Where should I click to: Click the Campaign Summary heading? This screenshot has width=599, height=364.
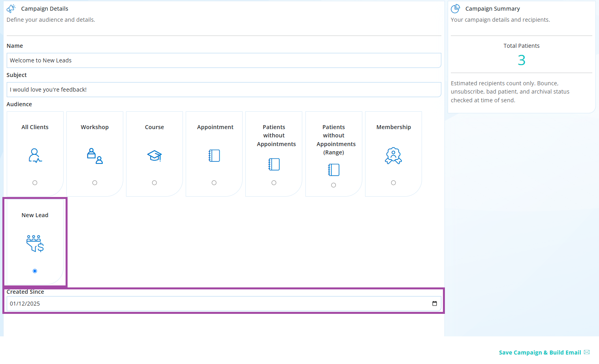(x=493, y=9)
